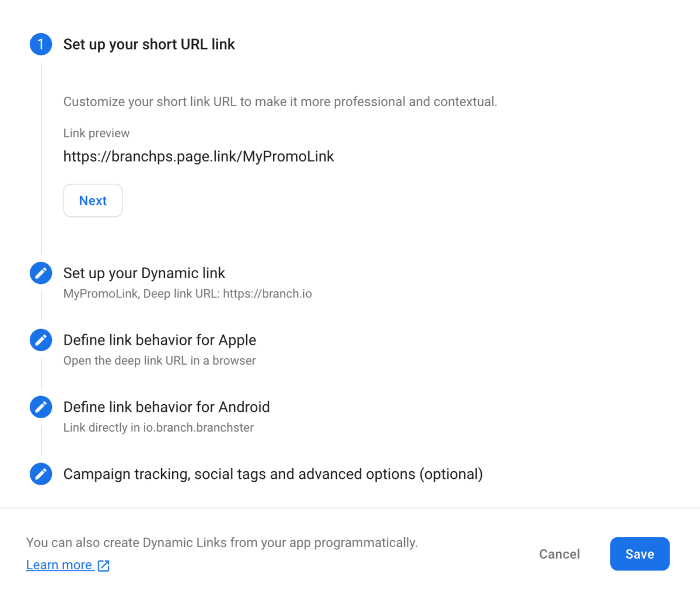Click the "Link directly in io.branch.branchster" text
Image resolution: width=700 pixels, height=606 pixels.
(x=158, y=428)
